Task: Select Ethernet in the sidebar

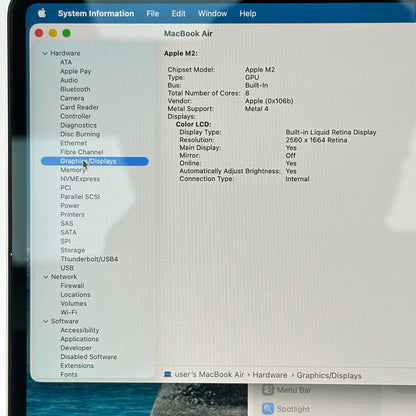Action: 74,143
